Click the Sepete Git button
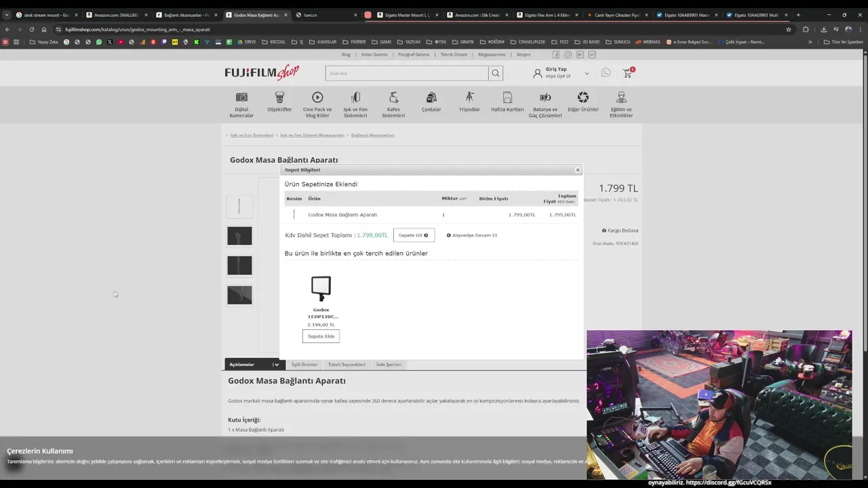868x488 pixels. point(414,235)
